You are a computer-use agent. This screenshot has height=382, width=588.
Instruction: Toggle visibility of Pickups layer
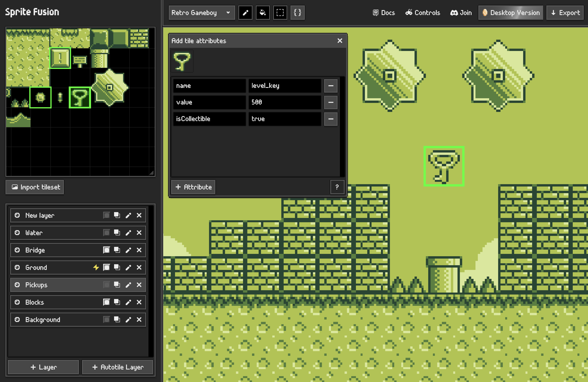pyautogui.click(x=17, y=285)
